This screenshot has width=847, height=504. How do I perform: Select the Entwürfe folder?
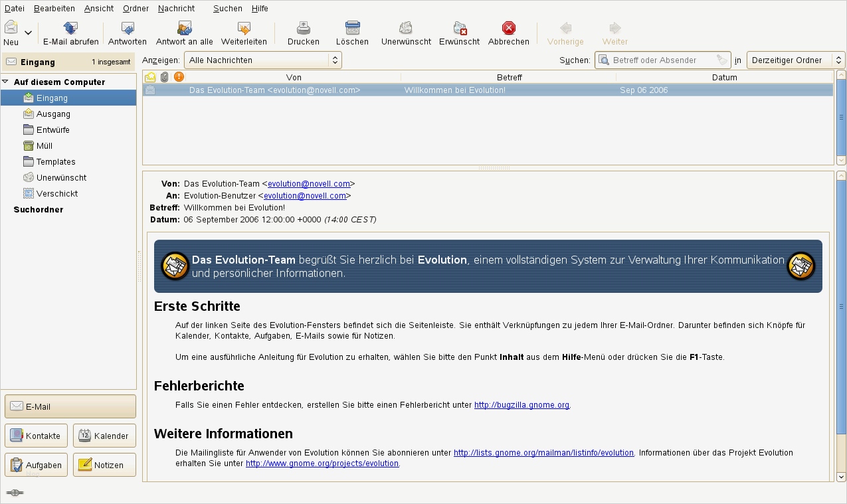click(53, 129)
